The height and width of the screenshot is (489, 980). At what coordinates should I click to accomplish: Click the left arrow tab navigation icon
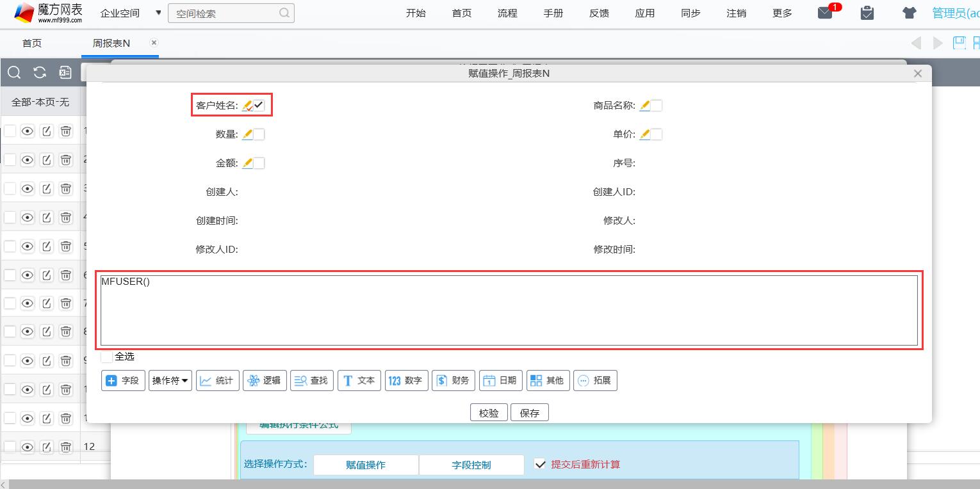pyautogui.click(x=916, y=43)
